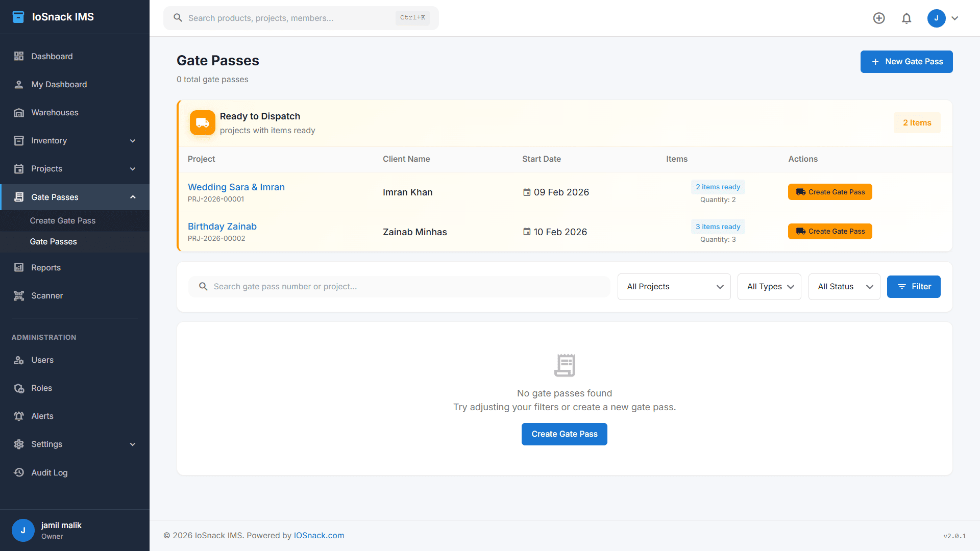Click the New Gate Pass button
This screenshot has height=551, width=980.
906,62
